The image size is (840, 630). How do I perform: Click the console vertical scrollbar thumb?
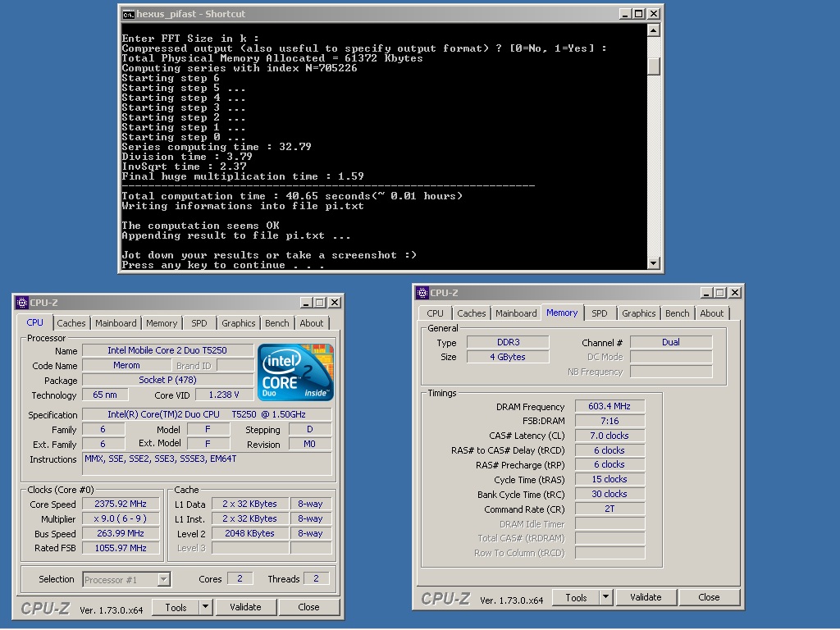[x=653, y=66]
